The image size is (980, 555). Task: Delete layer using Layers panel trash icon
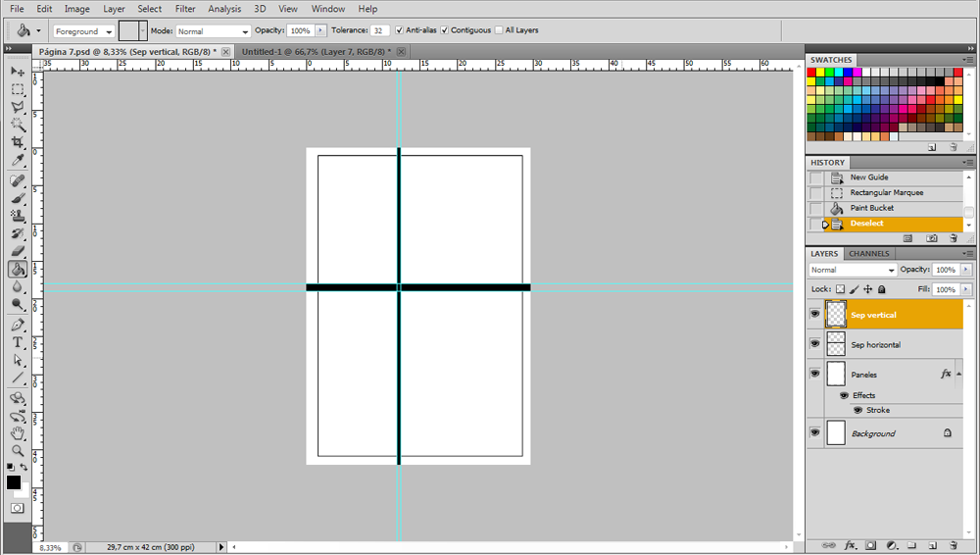coord(954,544)
